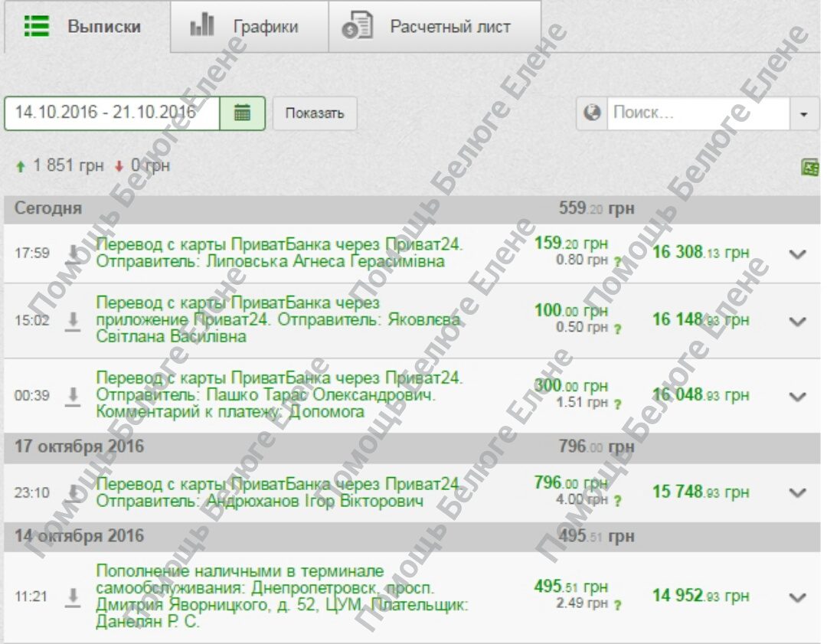The height and width of the screenshot is (644, 827).
Task: Open transfer from Андрюханов Ігор Вікторович
Action: click(x=278, y=492)
